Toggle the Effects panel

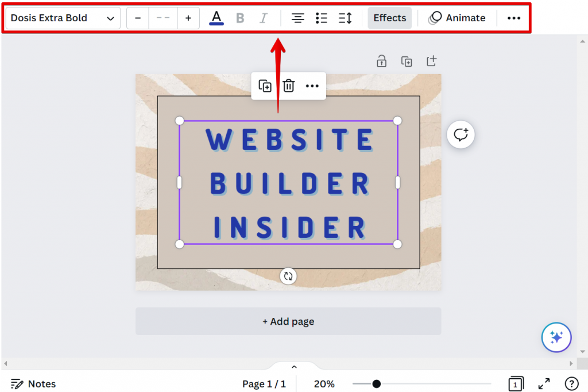[389, 18]
